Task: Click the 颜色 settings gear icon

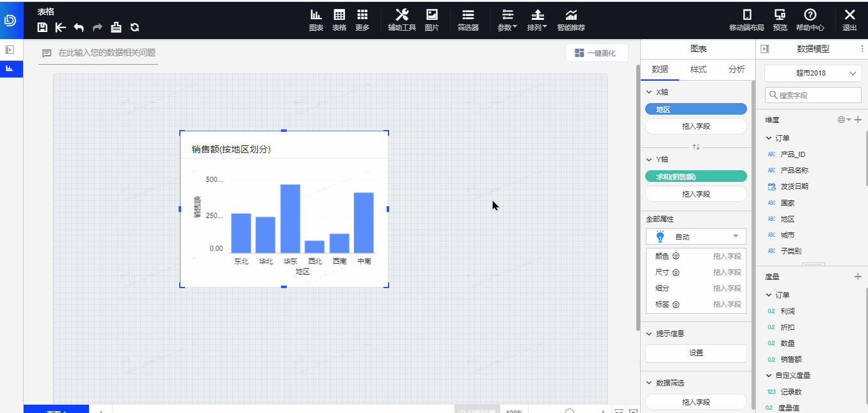Action: (676, 256)
